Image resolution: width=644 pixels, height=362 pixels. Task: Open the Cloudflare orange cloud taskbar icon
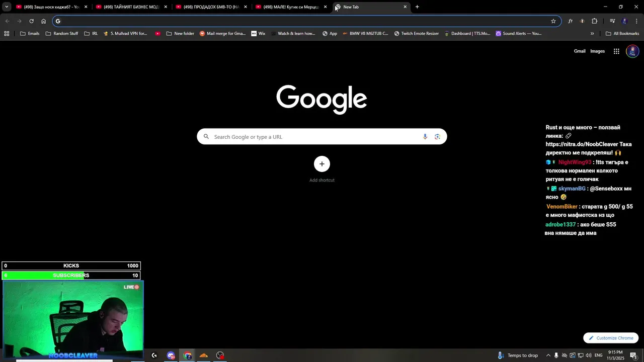(204, 355)
